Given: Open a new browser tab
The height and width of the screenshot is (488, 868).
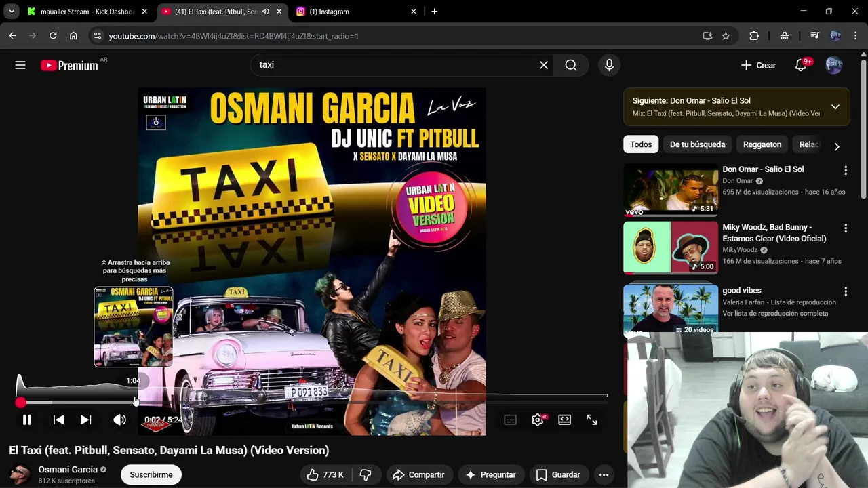Looking at the screenshot, I should click(x=434, y=12).
